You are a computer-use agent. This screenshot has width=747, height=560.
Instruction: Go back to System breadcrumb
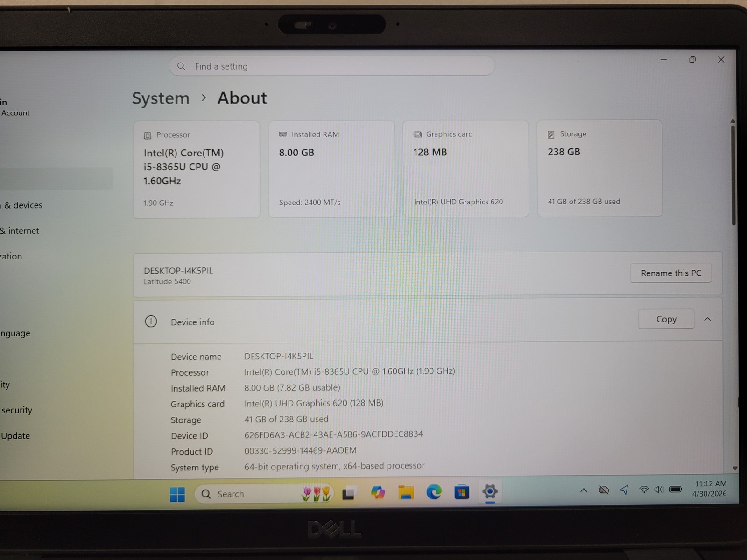(161, 98)
